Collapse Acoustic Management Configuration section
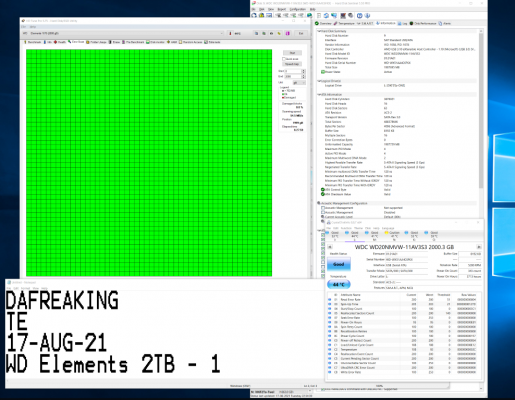 (319, 203)
